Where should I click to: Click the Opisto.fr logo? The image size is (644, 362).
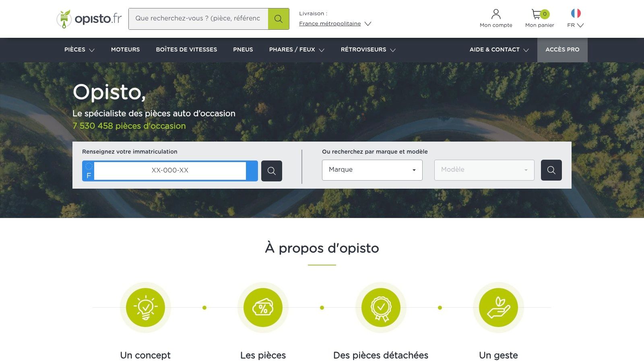point(89,19)
